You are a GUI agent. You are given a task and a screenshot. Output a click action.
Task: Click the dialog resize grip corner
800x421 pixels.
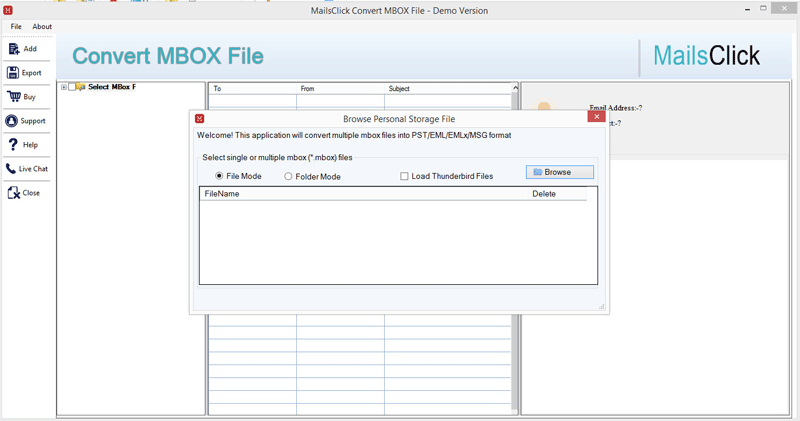602,306
